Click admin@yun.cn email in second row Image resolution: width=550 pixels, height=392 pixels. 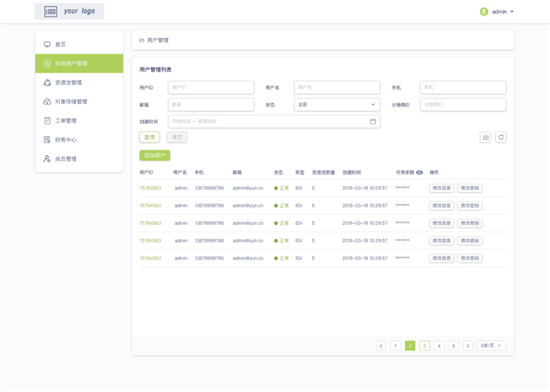(248, 205)
